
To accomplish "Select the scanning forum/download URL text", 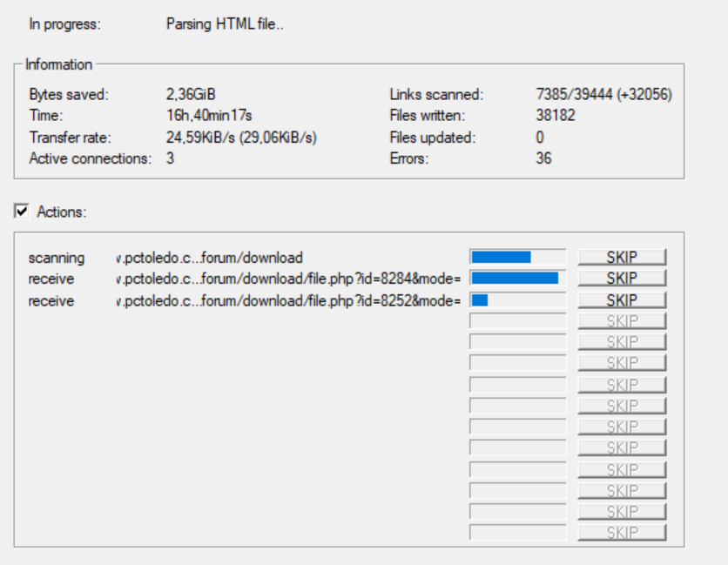I will [209, 258].
